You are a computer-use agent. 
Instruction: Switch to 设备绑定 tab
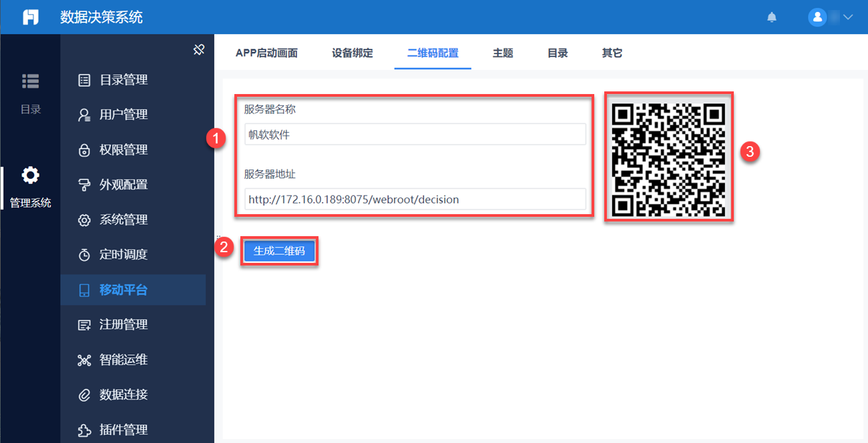click(353, 53)
